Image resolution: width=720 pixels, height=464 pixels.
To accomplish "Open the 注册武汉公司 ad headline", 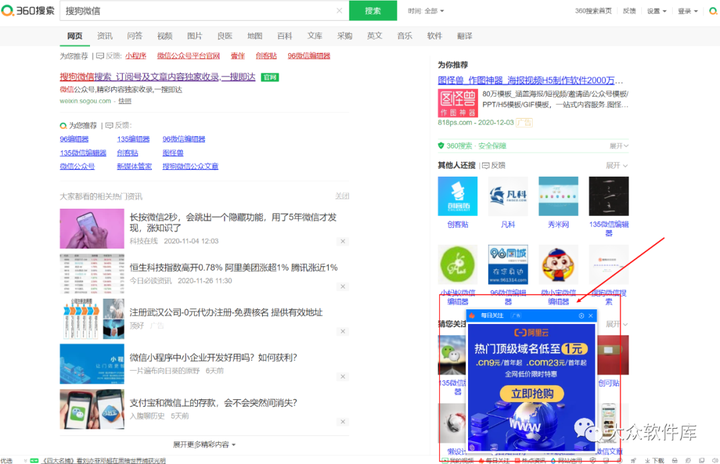I will [x=226, y=312].
